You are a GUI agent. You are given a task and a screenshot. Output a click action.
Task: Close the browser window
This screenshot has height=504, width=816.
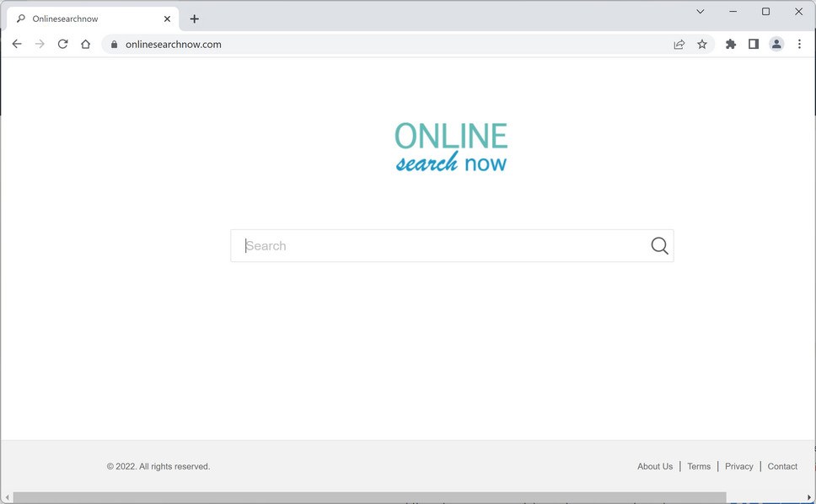(798, 12)
